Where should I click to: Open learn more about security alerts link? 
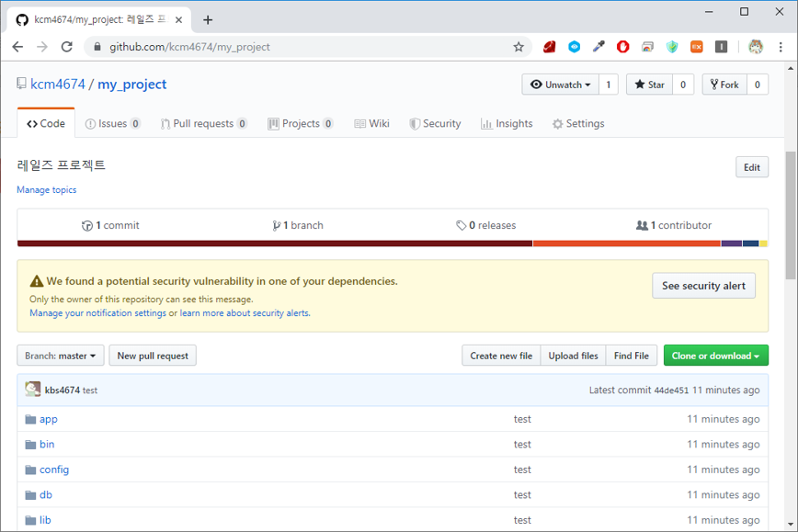(x=245, y=312)
